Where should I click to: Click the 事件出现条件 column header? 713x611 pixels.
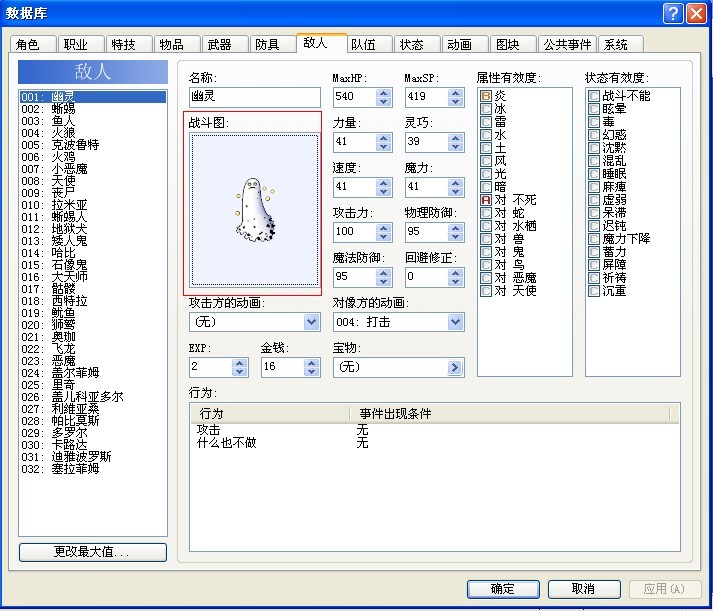point(510,414)
